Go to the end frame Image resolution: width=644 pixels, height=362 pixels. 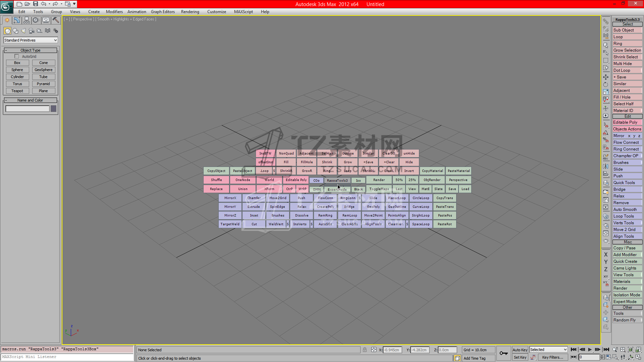[606, 350]
